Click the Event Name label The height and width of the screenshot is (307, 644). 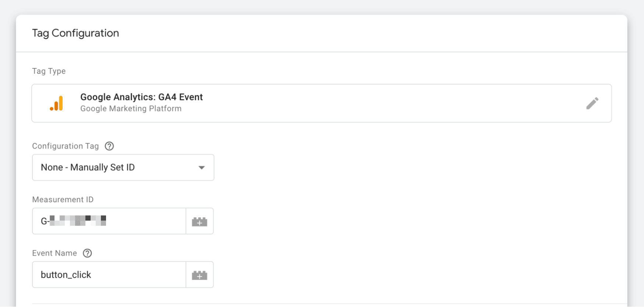pos(54,253)
